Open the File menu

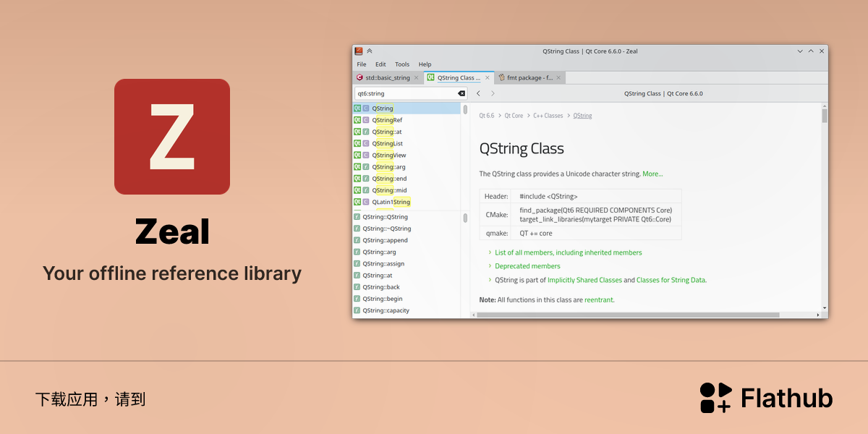point(362,64)
